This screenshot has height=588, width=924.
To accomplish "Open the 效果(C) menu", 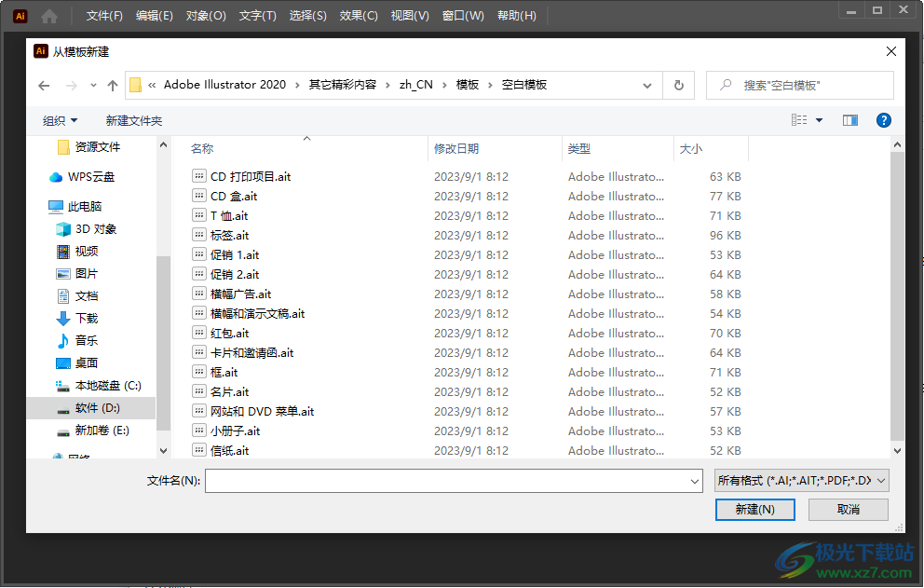I will pyautogui.click(x=359, y=15).
